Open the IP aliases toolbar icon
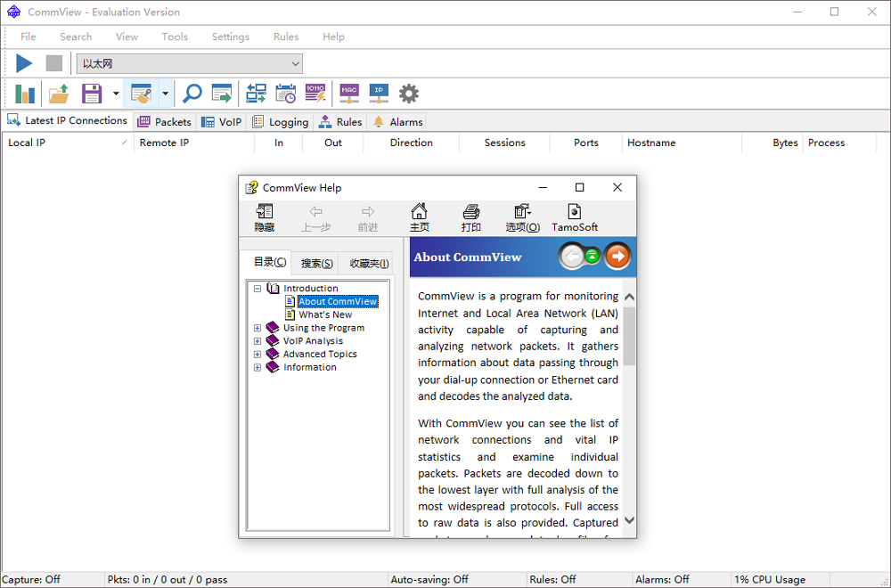Screen dimensions: 891x588 pyautogui.click(x=379, y=94)
